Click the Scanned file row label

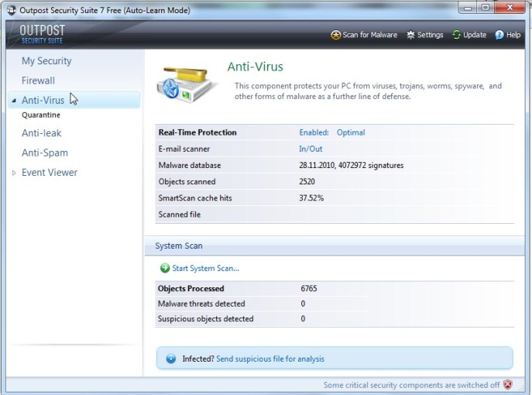pyautogui.click(x=180, y=215)
